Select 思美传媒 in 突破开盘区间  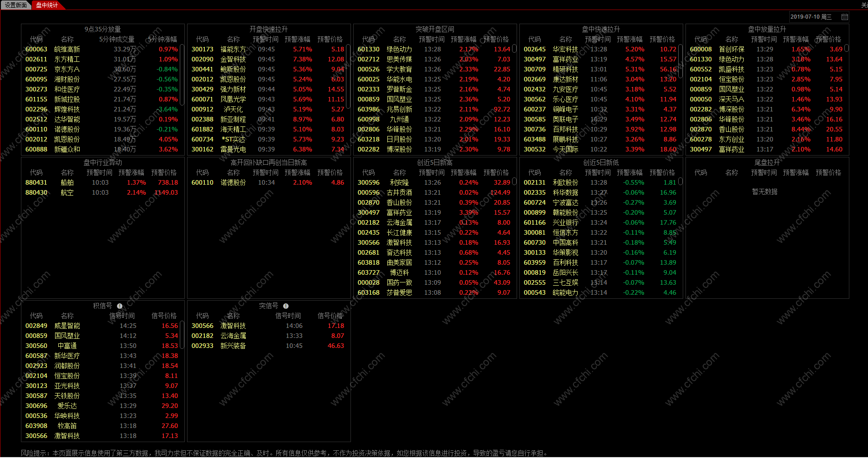tap(434, 59)
